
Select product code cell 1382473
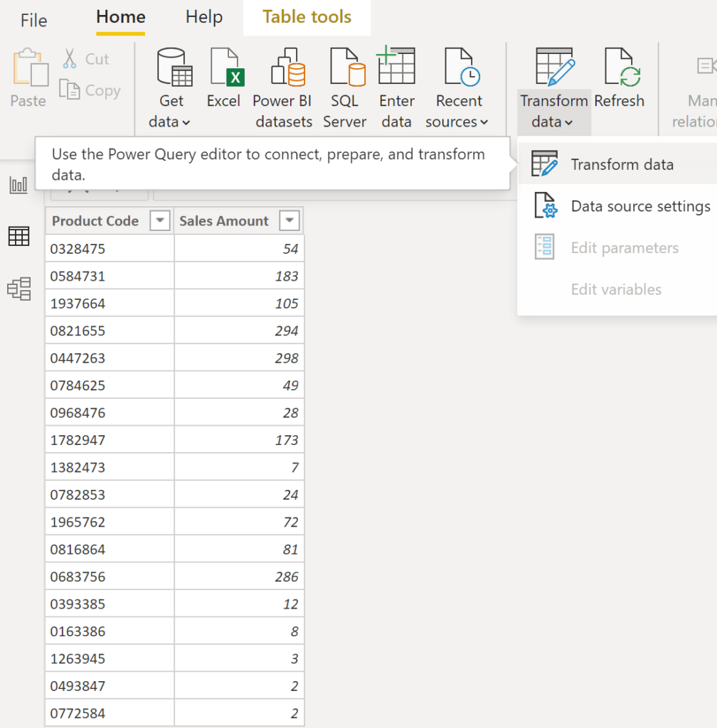point(110,468)
